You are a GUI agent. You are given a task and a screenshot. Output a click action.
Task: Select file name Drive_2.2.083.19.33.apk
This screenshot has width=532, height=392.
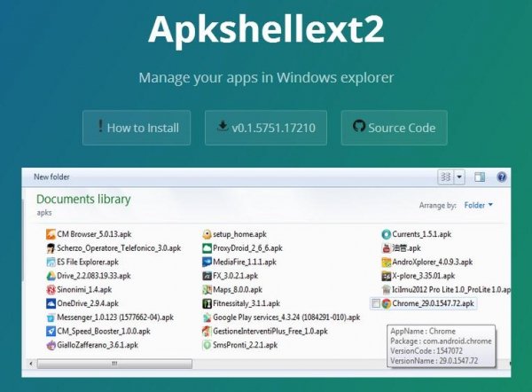point(94,276)
